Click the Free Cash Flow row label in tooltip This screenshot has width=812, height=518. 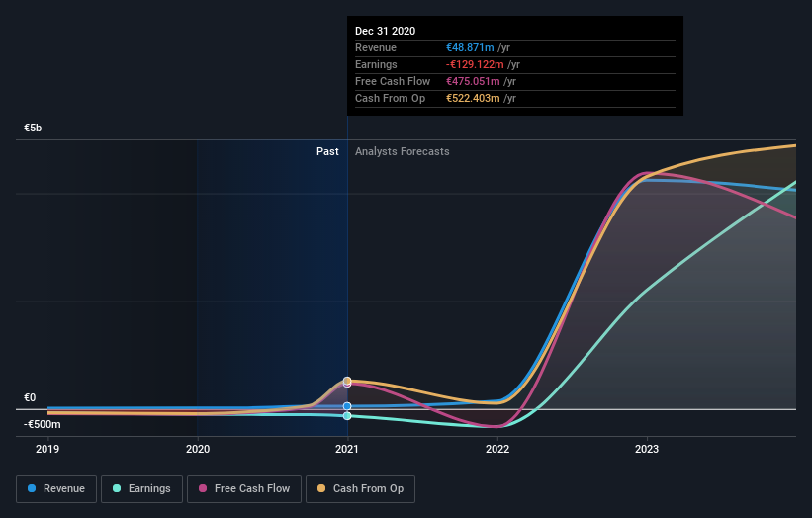(393, 81)
